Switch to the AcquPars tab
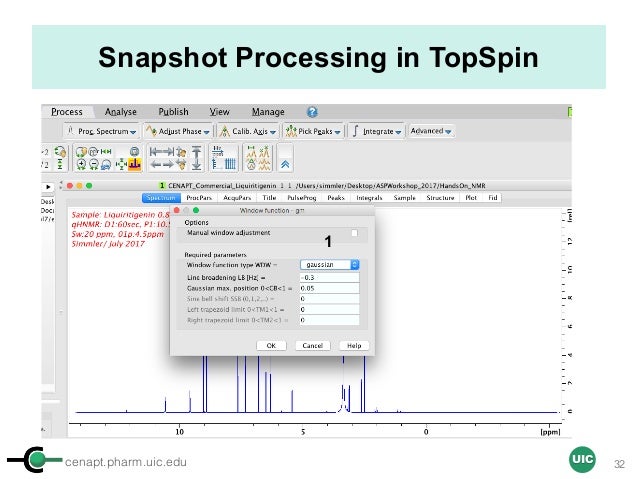The height and width of the screenshot is (479, 638). coord(237,198)
